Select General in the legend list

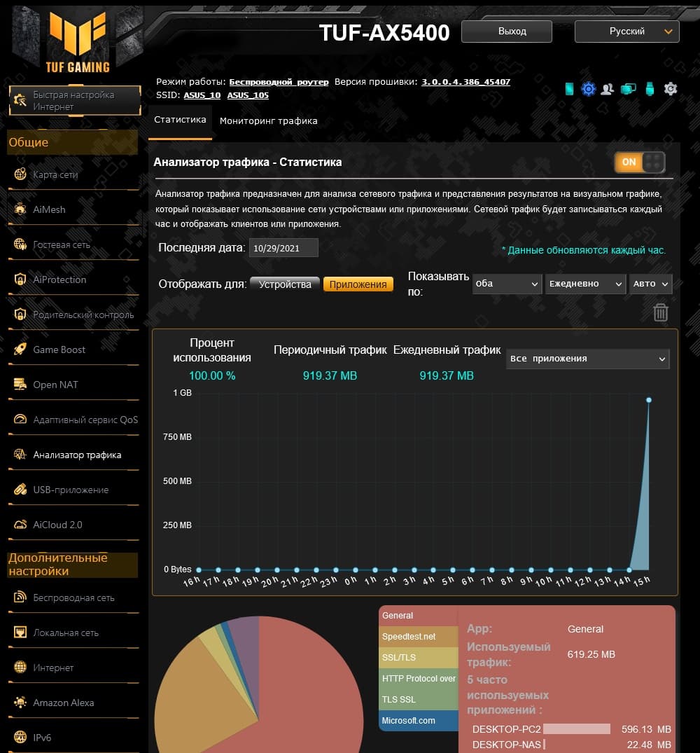(x=419, y=616)
